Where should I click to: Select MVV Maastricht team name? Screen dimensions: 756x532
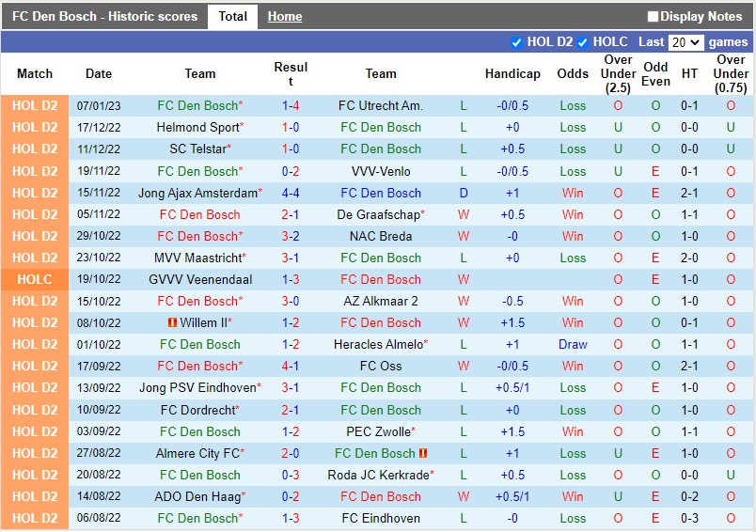[198, 258]
